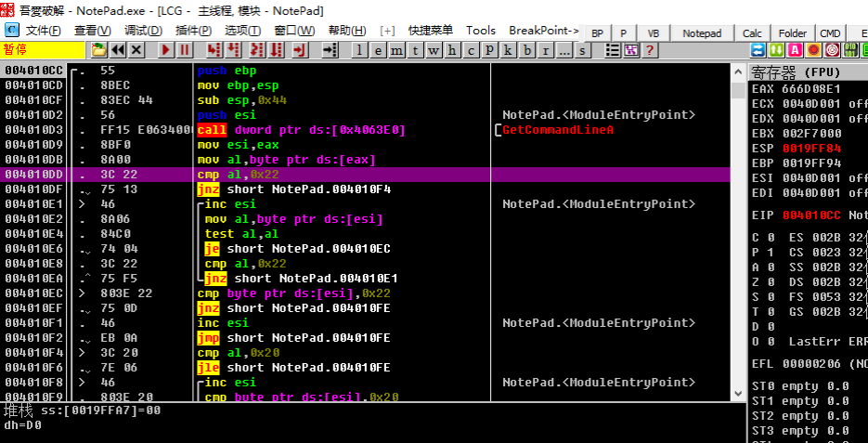Image resolution: width=868 pixels, height=443 pixels.
Task: Run the program with the play icon
Action: [x=166, y=50]
